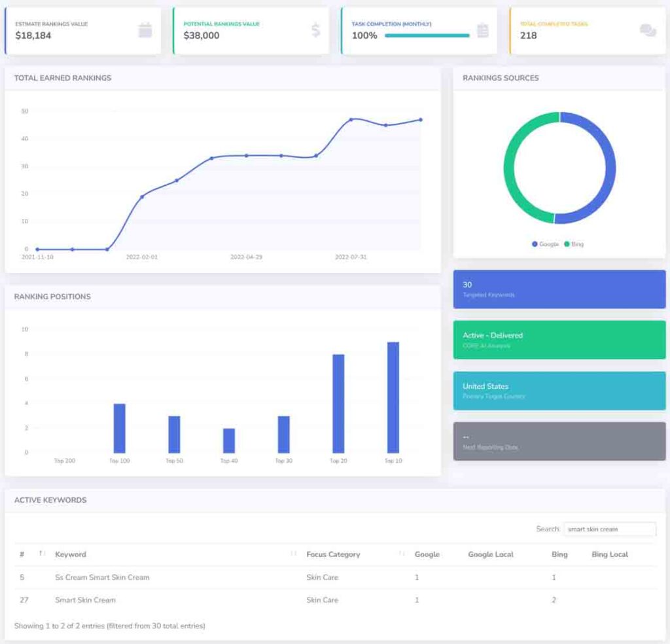This screenshot has width=670, height=644.
Task: Click the calendar icon in Estimate Rankings Value card
Action: (x=145, y=30)
